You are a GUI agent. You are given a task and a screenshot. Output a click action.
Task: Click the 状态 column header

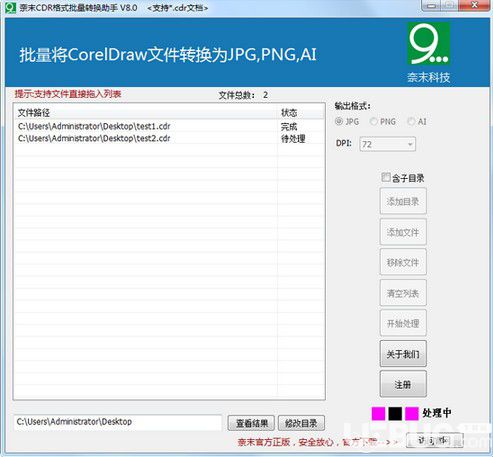click(301, 113)
